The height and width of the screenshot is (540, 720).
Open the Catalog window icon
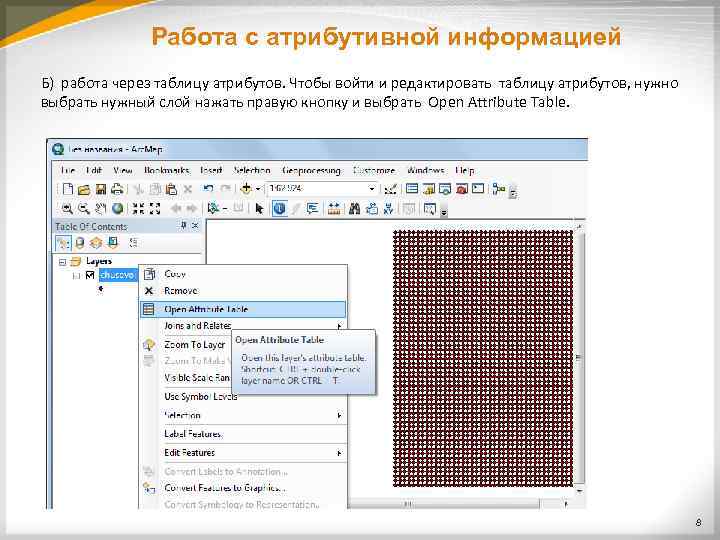click(429, 189)
